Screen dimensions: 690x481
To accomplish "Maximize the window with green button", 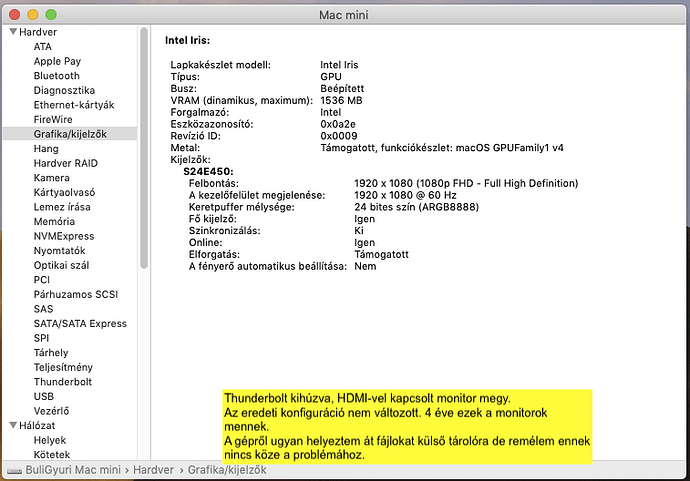I will (52, 15).
